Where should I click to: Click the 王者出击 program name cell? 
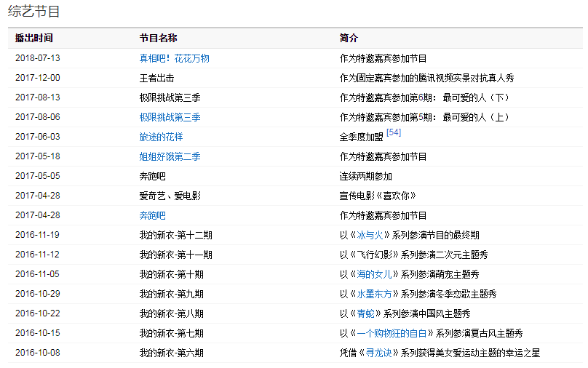pos(156,78)
